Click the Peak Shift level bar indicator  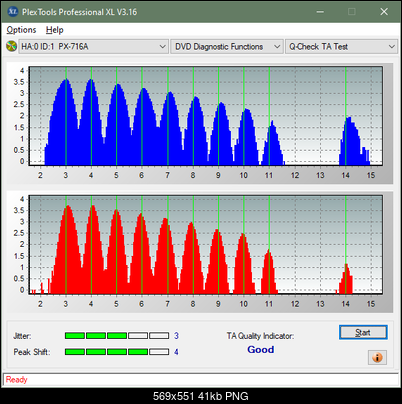tap(117, 352)
